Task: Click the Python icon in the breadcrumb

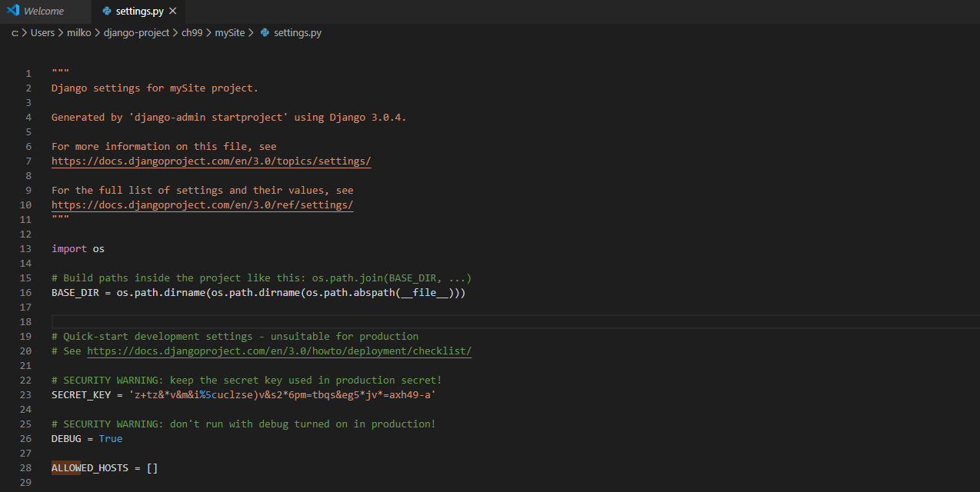Action: click(265, 33)
